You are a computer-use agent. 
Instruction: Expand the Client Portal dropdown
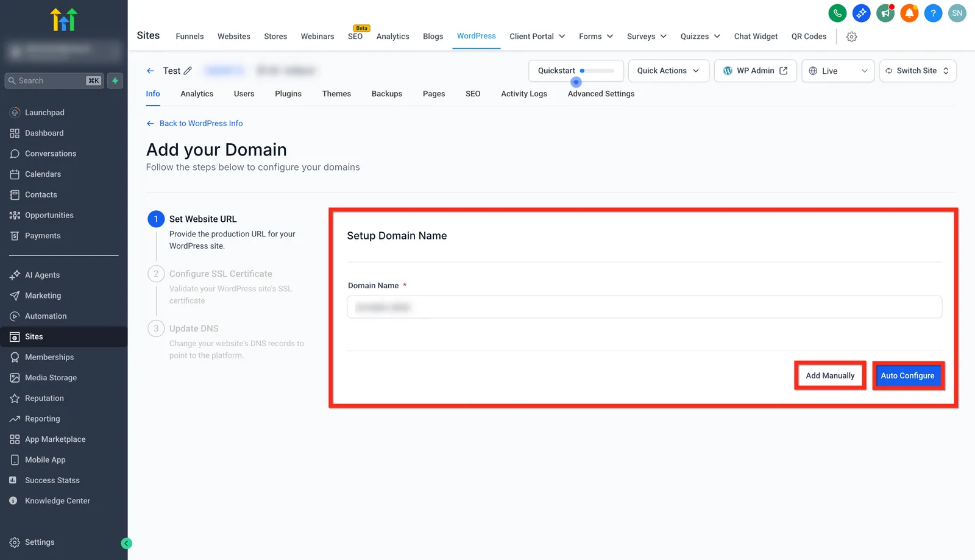537,37
